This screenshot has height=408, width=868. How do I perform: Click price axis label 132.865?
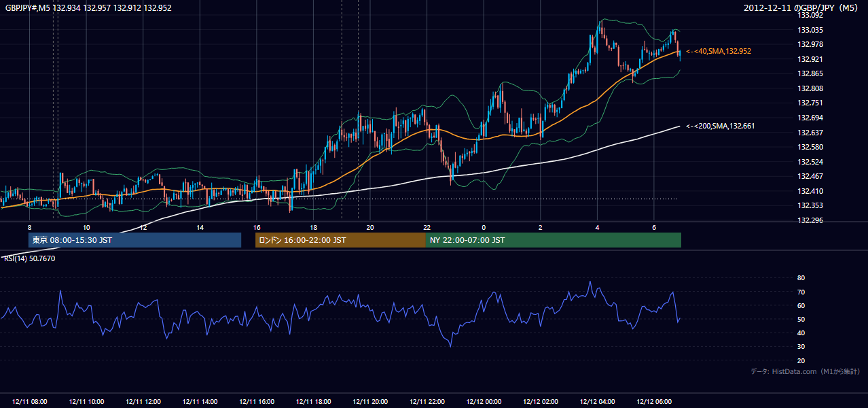pyautogui.click(x=810, y=73)
